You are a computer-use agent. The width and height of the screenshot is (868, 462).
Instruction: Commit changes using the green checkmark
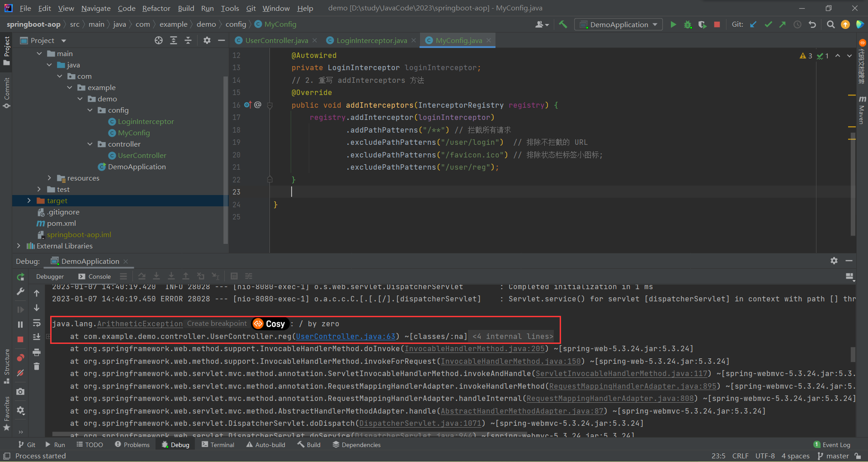[x=768, y=24]
